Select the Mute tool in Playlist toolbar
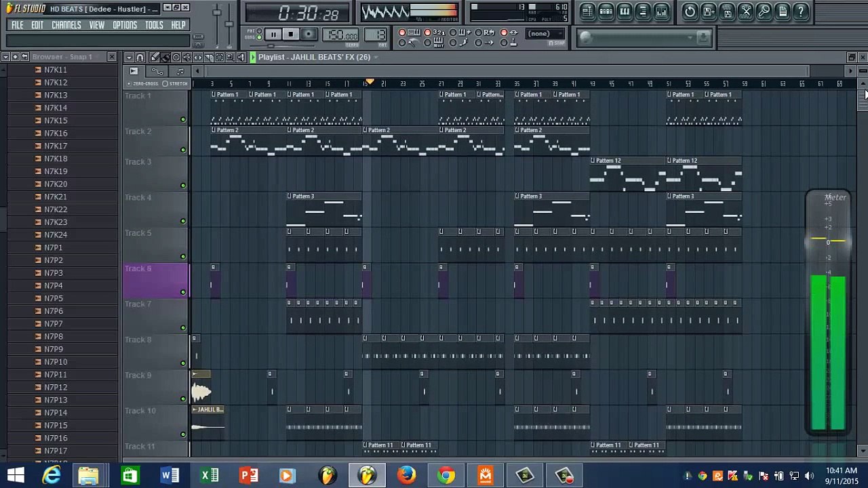Viewport: 868px width, 488px height. point(187,58)
